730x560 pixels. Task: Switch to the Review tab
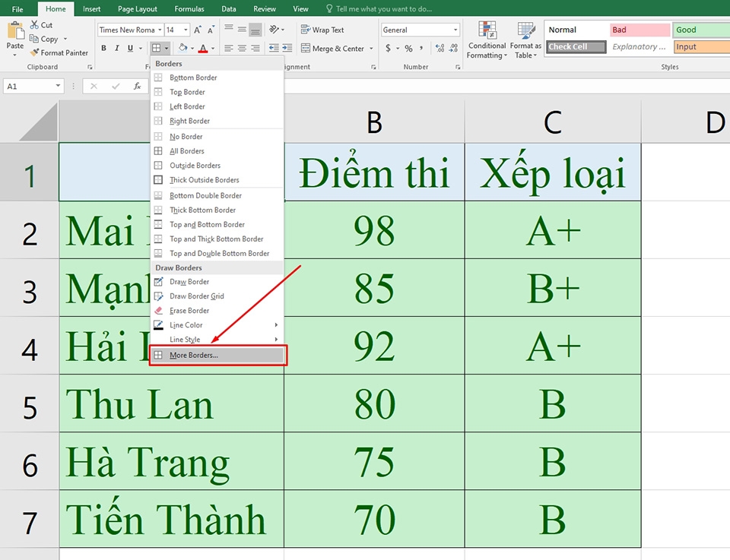[265, 9]
